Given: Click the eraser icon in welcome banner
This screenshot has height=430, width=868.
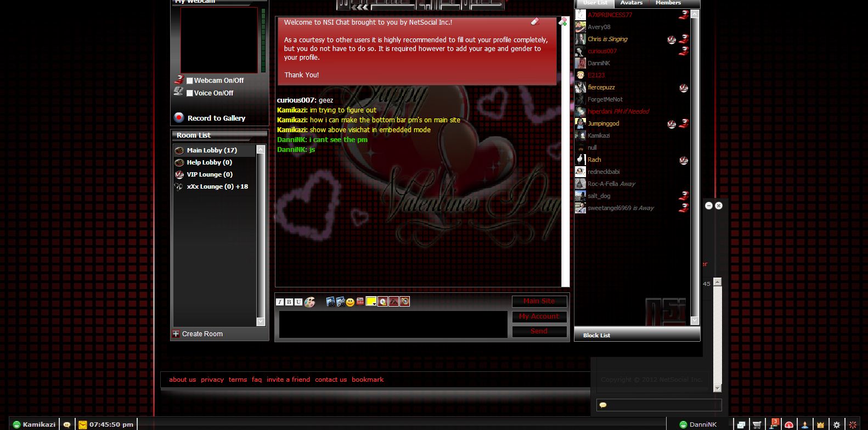Looking at the screenshot, I should pyautogui.click(x=535, y=22).
